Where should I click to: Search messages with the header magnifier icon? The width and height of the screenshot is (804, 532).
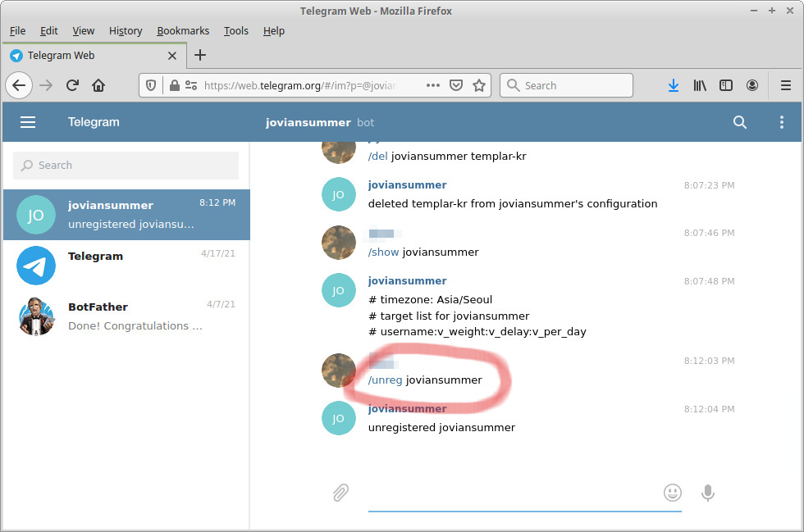[739, 122]
